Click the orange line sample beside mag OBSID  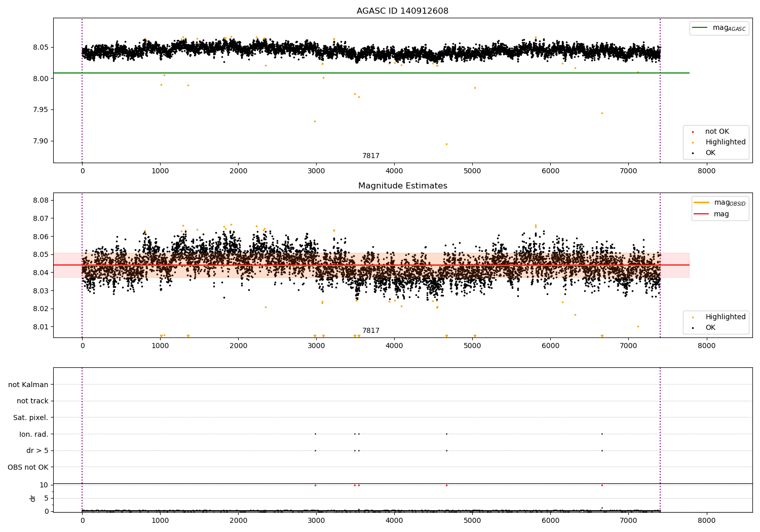tap(701, 203)
